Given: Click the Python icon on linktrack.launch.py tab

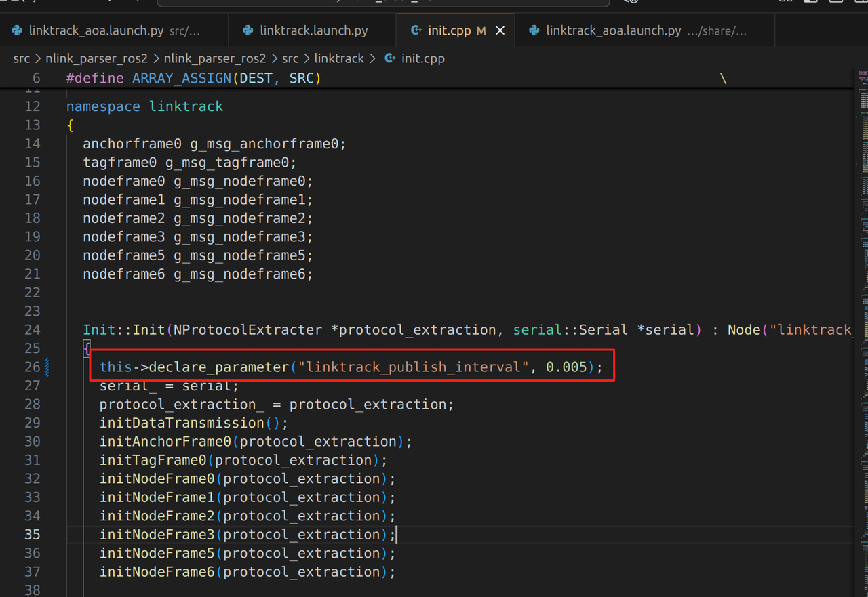Looking at the screenshot, I should 248,30.
